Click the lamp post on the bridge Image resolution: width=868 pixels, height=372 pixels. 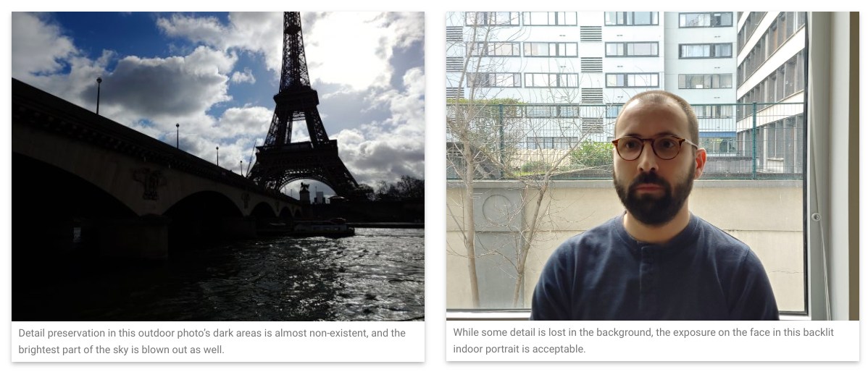point(99,95)
